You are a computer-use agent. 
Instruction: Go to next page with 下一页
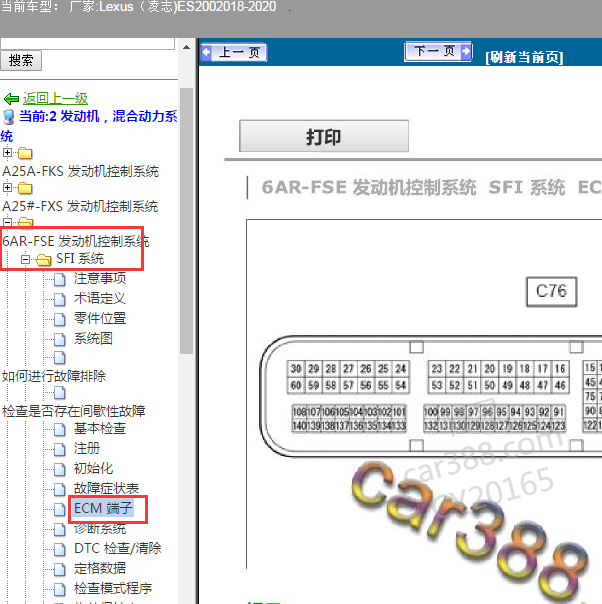point(438,51)
